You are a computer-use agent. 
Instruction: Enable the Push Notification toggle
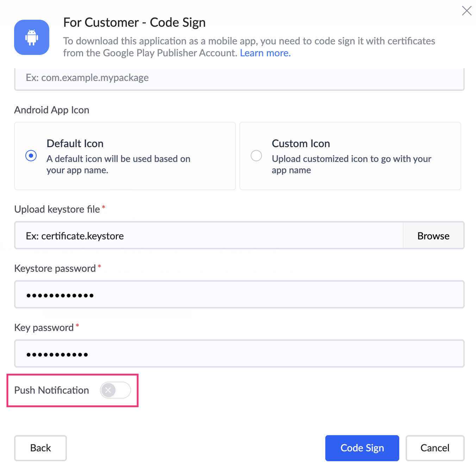coord(115,390)
